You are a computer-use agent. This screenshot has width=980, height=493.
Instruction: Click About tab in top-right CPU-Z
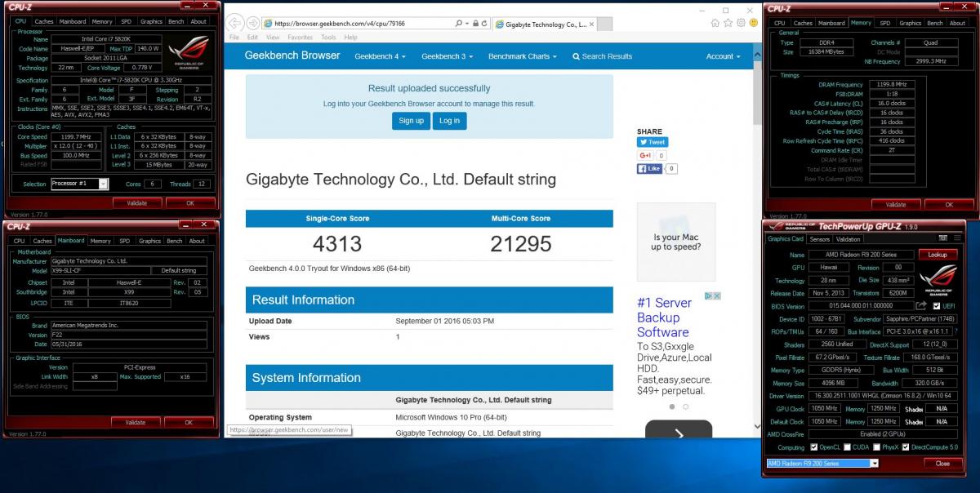click(957, 23)
